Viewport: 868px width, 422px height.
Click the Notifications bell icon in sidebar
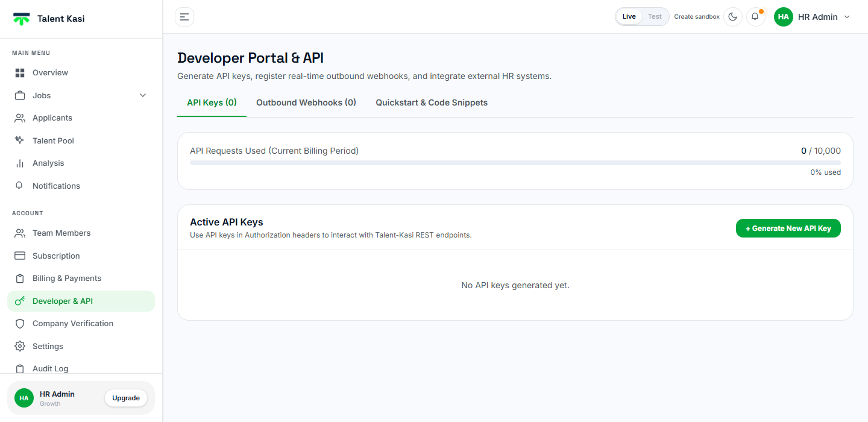[x=20, y=186]
